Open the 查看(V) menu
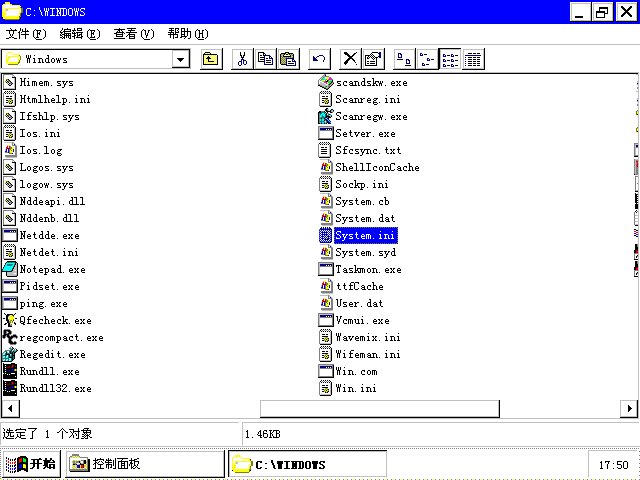 [x=133, y=34]
